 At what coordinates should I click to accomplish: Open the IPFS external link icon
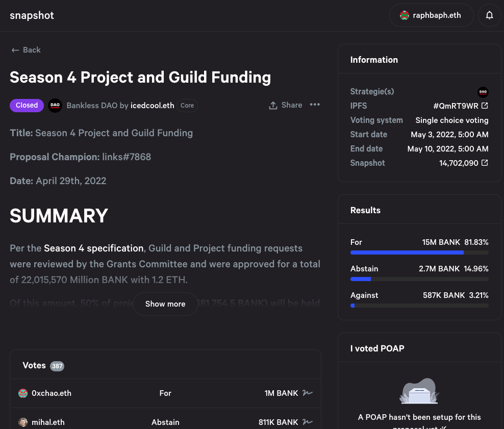point(485,106)
